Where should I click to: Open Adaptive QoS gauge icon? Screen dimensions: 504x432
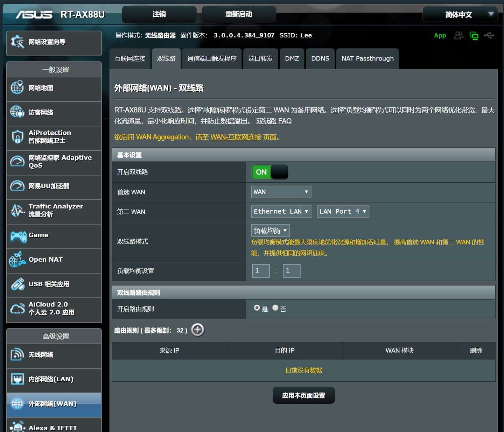[x=17, y=161]
